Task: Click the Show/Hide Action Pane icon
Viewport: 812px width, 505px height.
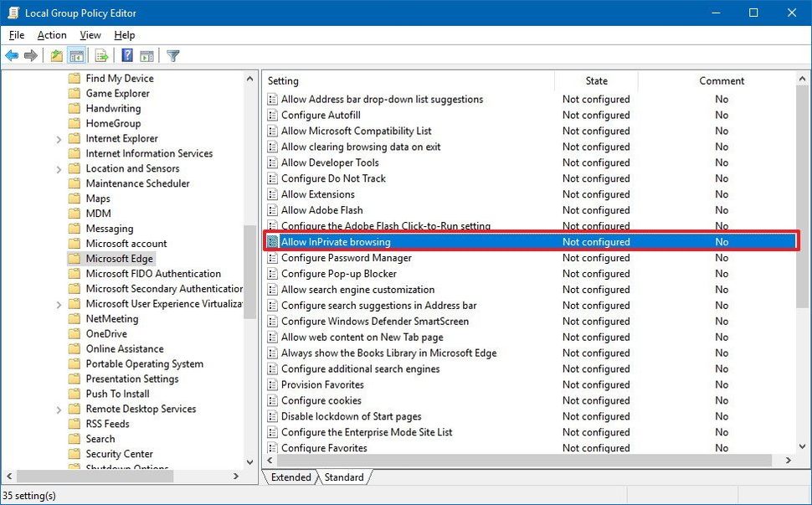Action: [146, 55]
